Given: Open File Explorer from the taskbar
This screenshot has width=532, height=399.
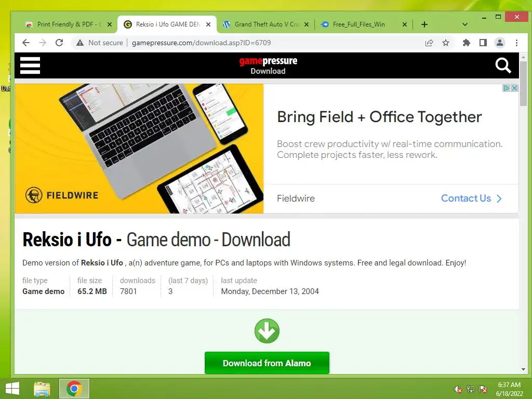Looking at the screenshot, I should point(42,389).
